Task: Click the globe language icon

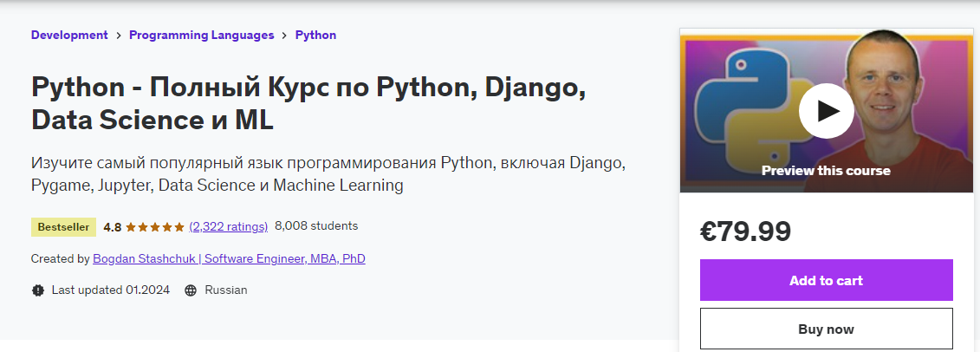Action: [x=191, y=290]
